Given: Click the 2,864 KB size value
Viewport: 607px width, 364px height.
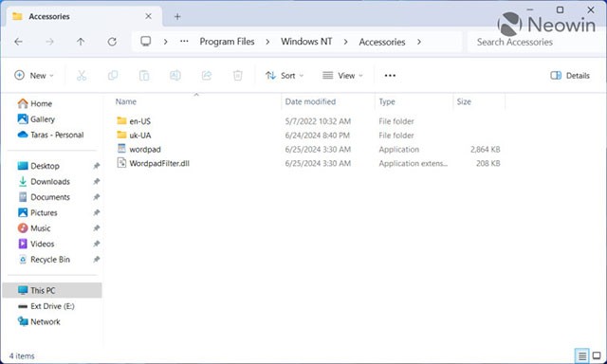Looking at the screenshot, I should point(485,150).
